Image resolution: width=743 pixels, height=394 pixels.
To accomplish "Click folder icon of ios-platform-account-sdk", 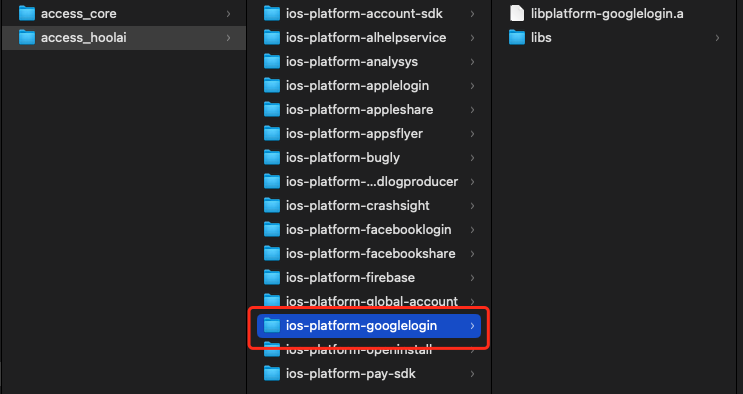I will [272, 14].
